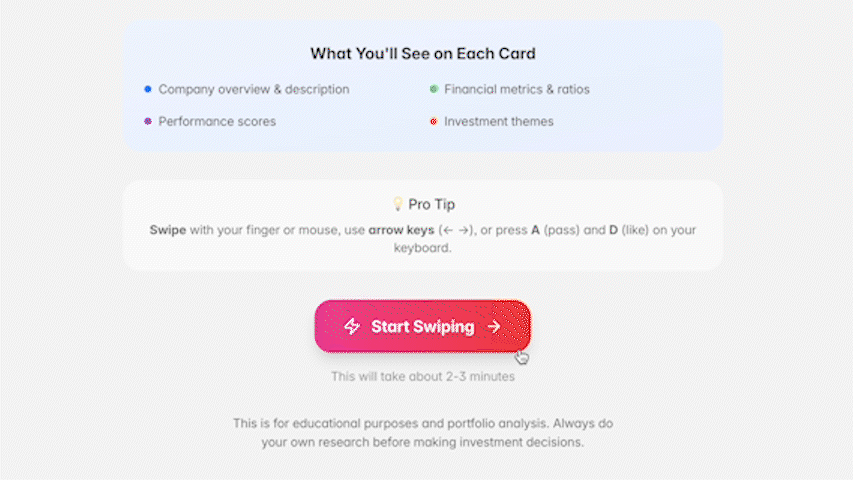The image size is (854, 480).
Task: Select the Performance scores item
Action: point(217,121)
